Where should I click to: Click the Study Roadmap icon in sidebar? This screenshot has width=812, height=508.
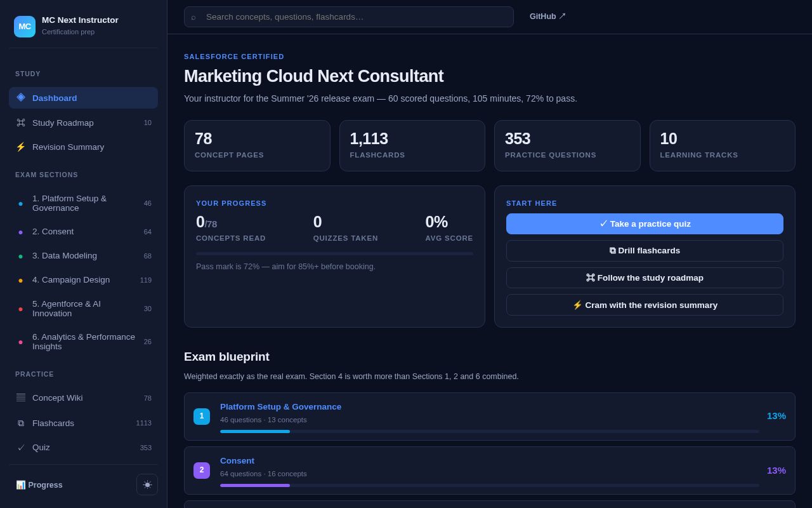(x=21, y=123)
